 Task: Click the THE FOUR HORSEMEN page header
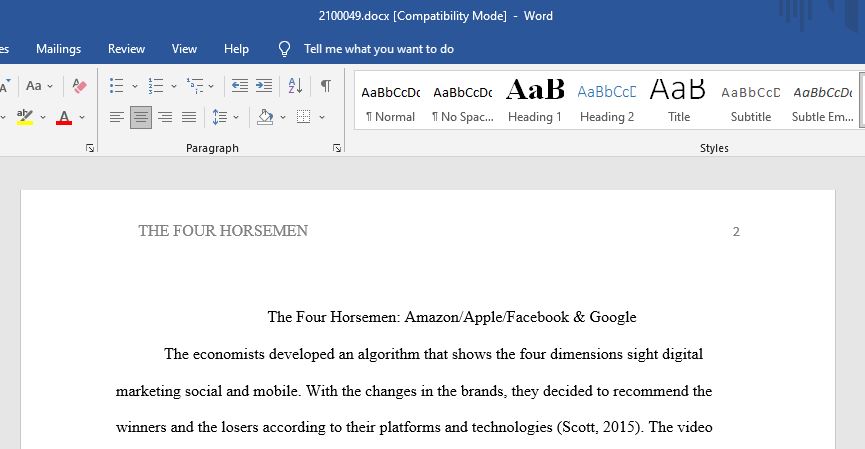223,231
